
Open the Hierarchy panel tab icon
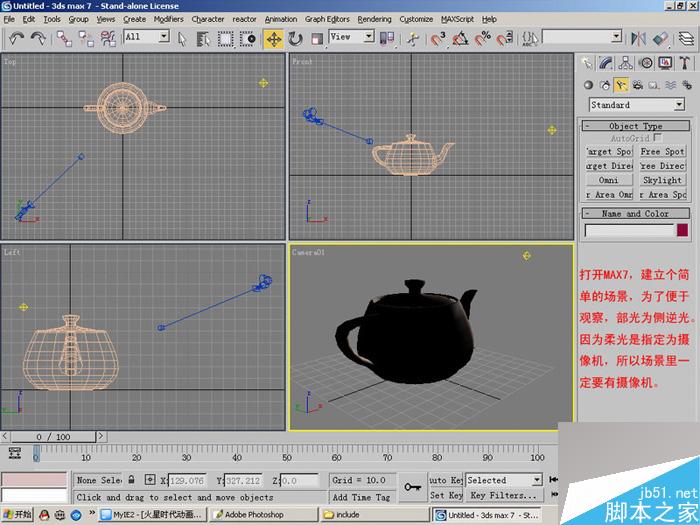pyautogui.click(x=625, y=63)
